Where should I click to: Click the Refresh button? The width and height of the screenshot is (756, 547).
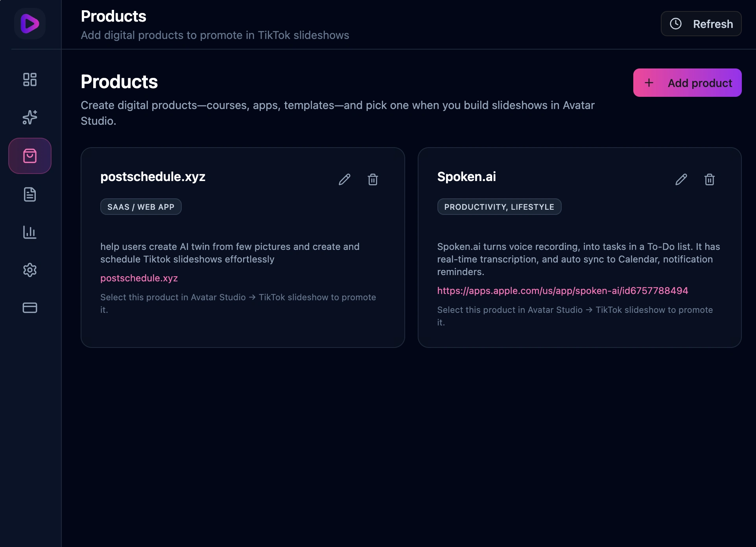pyautogui.click(x=701, y=24)
